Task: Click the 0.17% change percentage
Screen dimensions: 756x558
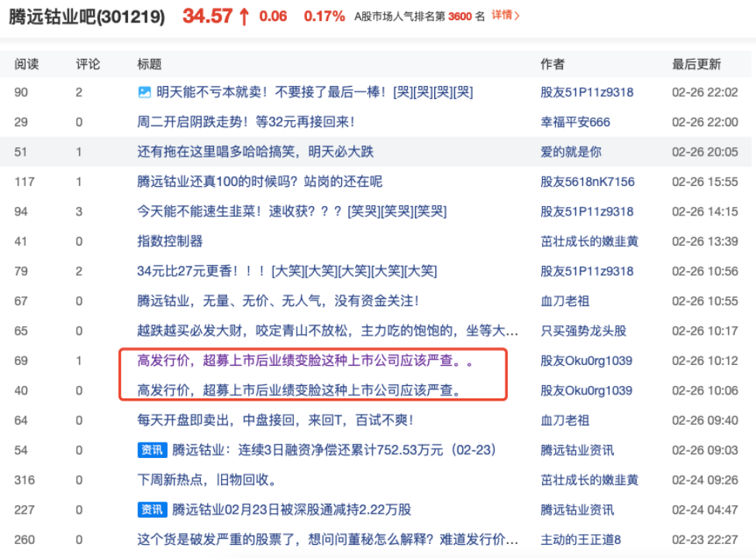Action: [x=324, y=16]
